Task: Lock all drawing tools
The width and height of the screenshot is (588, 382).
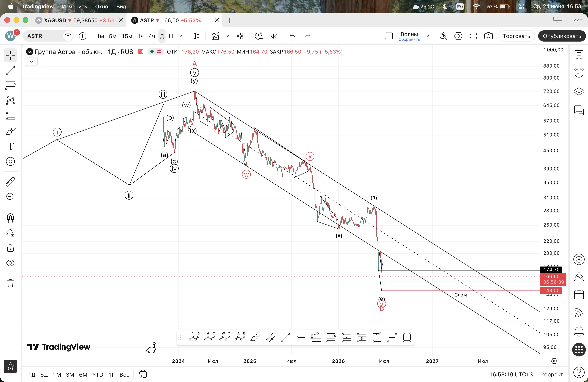Action: 10,248
